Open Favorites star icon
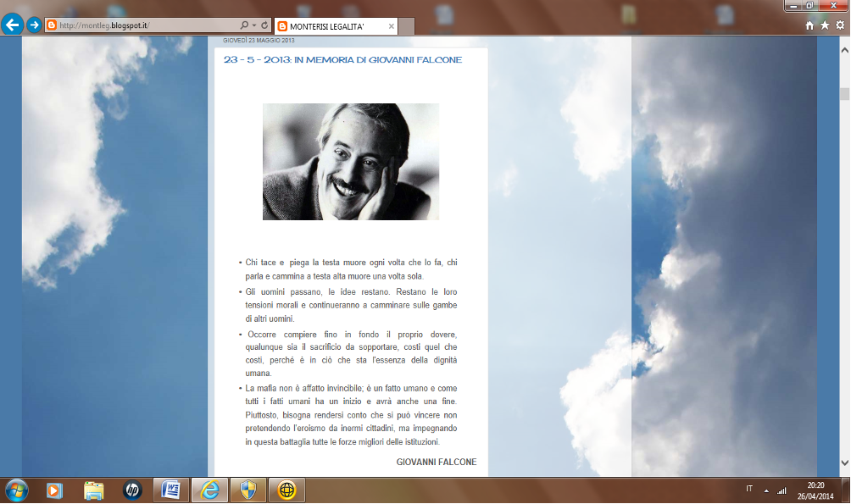 [x=825, y=25]
